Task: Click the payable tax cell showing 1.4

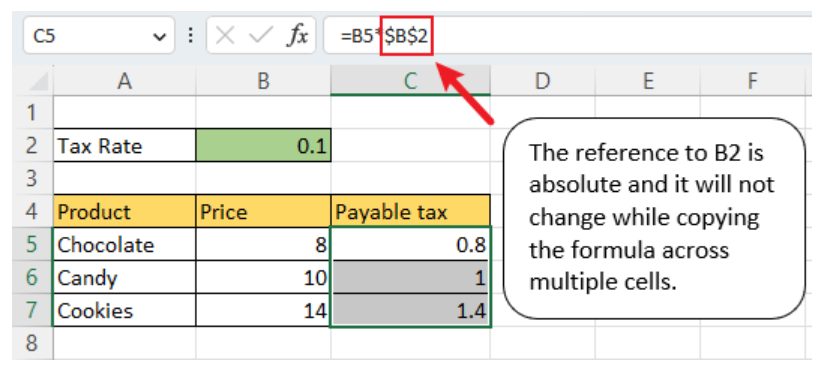Action: coord(410,310)
